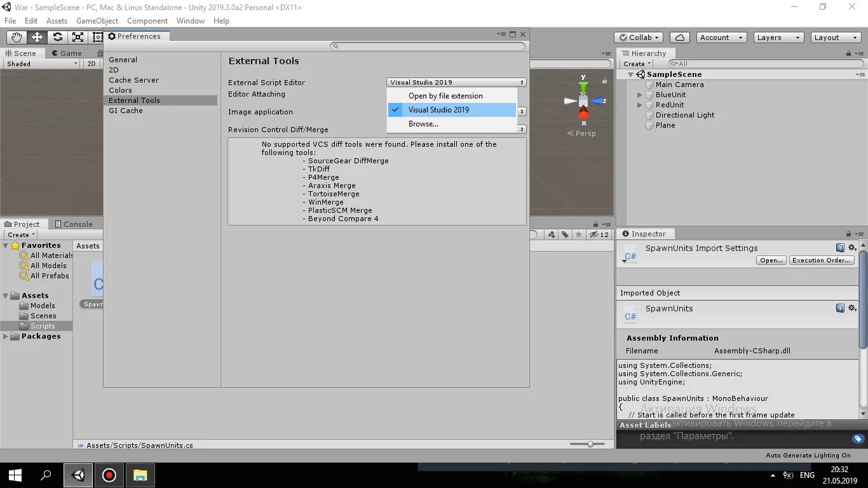The width and height of the screenshot is (868, 488).
Task: Open Hierarchy Create dropdown
Action: [x=637, y=64]
